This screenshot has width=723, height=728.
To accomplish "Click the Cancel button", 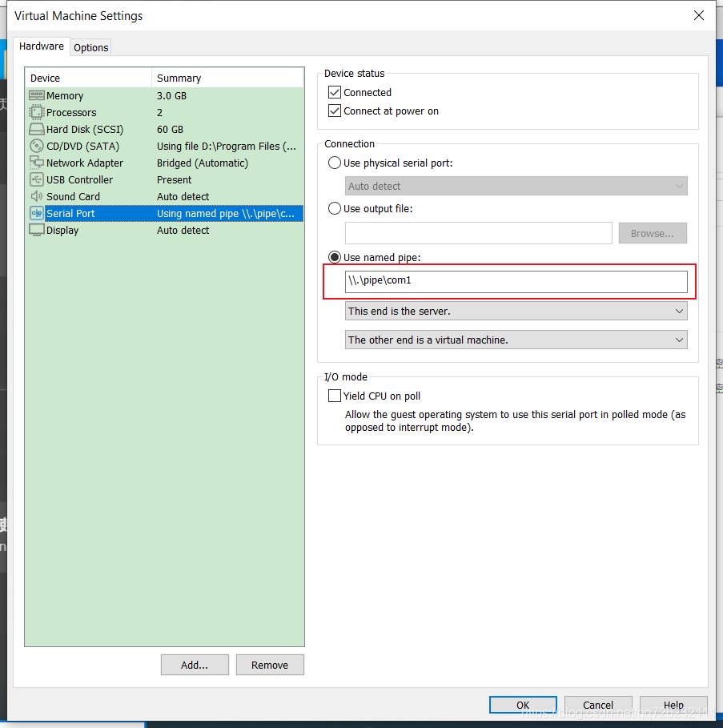I will (598, 705).
